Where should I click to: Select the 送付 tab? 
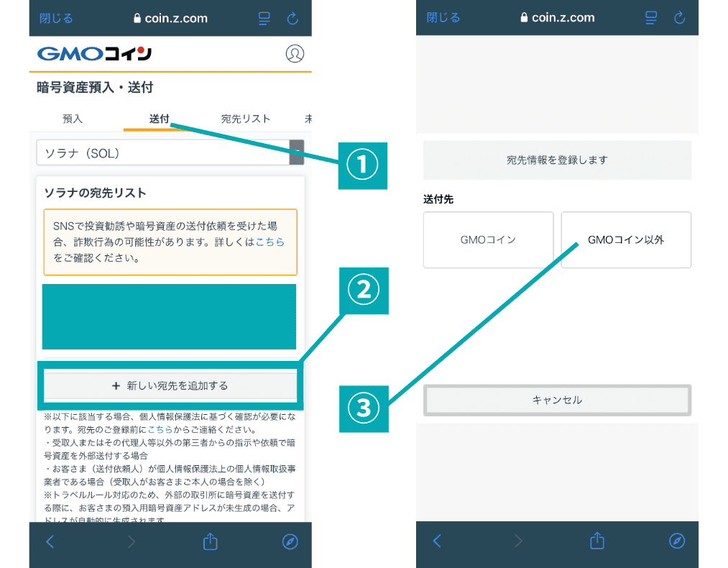pos(159,119)
